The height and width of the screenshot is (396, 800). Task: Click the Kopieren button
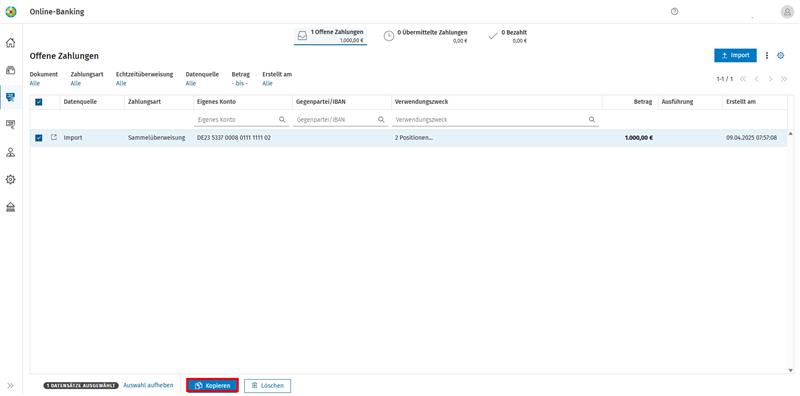tap(212, 386)
